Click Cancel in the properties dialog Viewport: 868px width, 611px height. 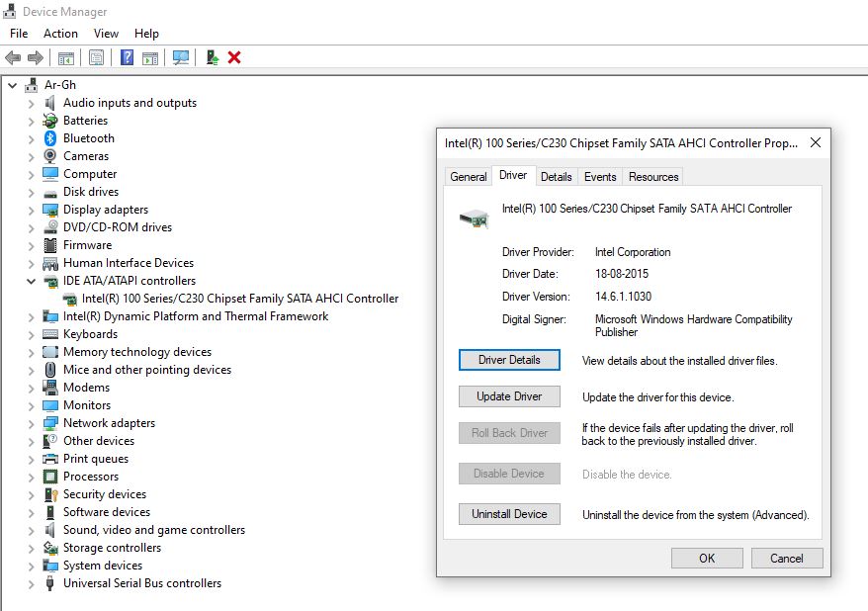pyautogui.click(x=787, y=558)
